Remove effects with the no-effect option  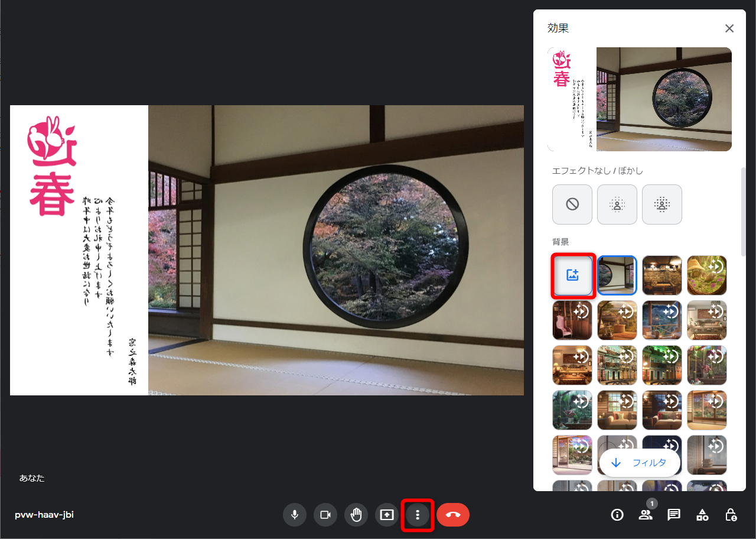(x=572, y=204)
